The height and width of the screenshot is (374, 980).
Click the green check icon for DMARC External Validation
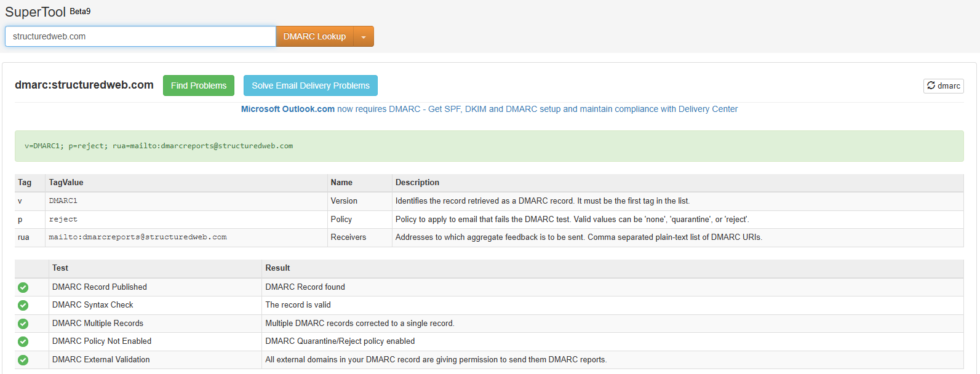click(x=23, y=360)
